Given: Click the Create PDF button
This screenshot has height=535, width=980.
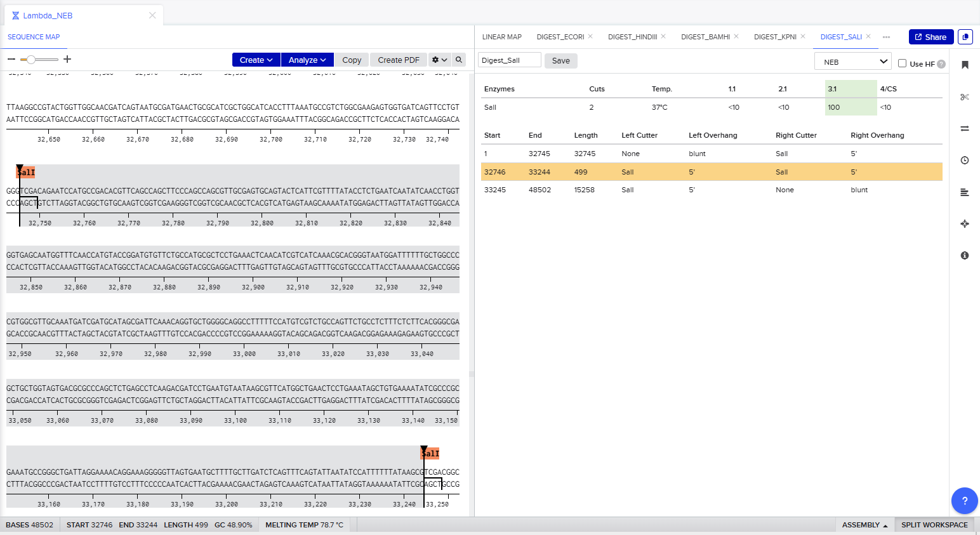Looking at the screenshot, I should [x=399, y=60].
